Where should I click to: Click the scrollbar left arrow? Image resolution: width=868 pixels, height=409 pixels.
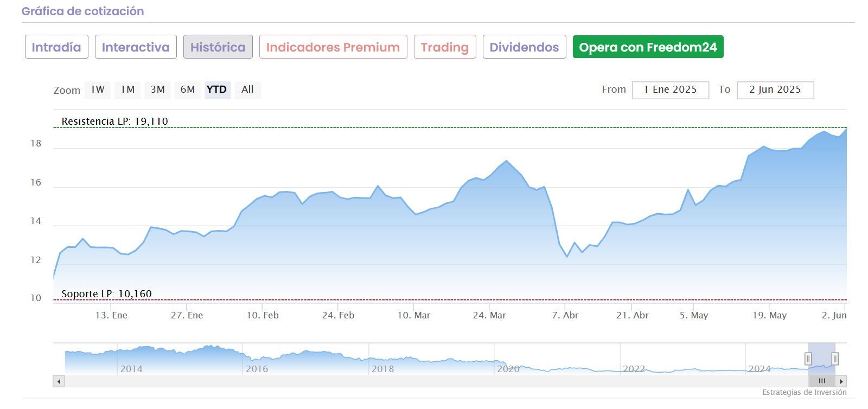(59, 381)
